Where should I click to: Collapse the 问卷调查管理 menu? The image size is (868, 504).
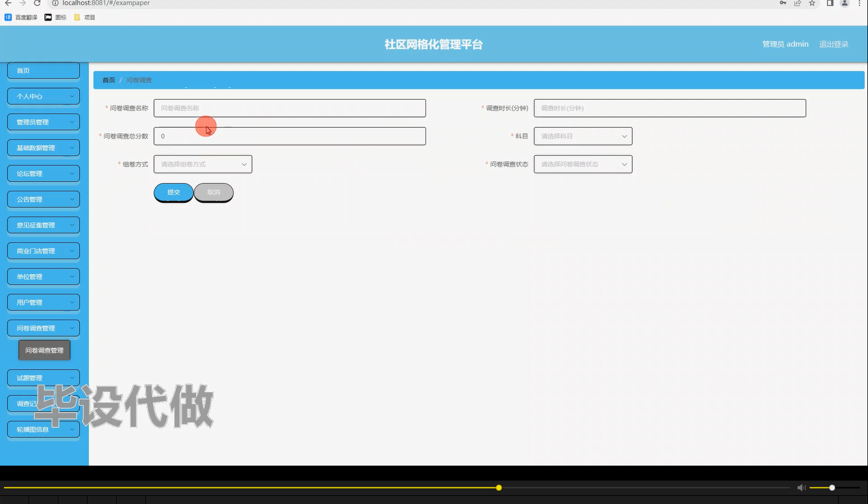tap(43, 328)
